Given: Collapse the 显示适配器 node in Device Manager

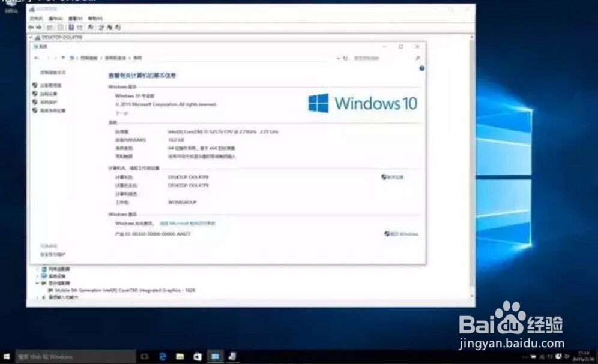Looking at the screenshot, I should point(38,283).
